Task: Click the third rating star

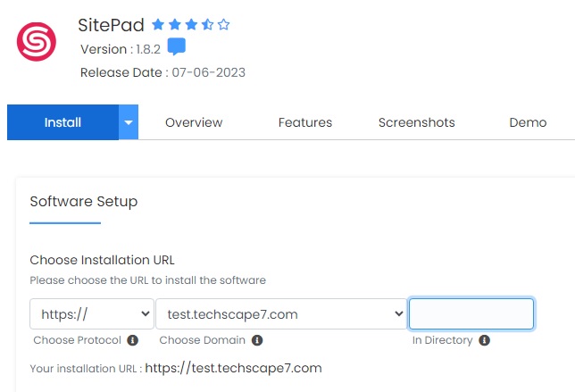Action: point(191,25)
